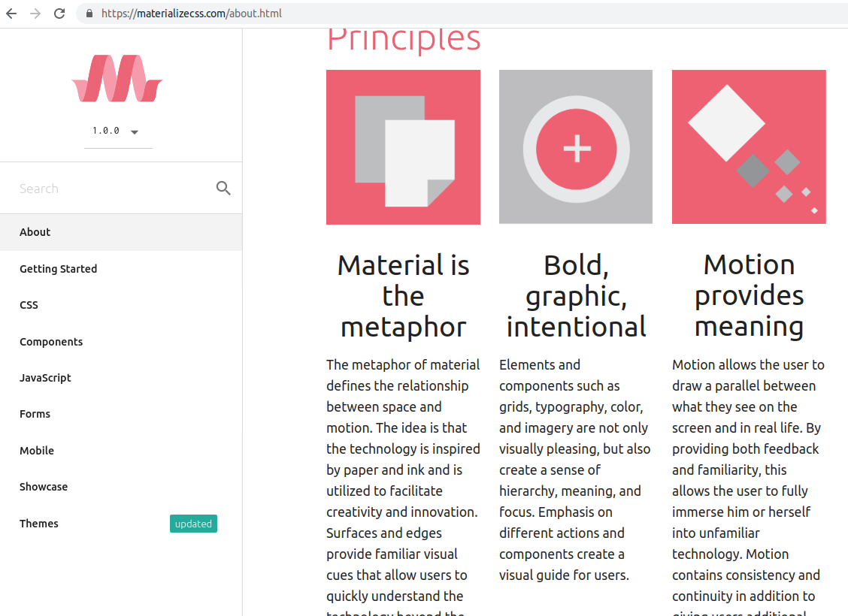Click the browser reload icon
Screen dimensions: 848x616
(x=59, y=13)
